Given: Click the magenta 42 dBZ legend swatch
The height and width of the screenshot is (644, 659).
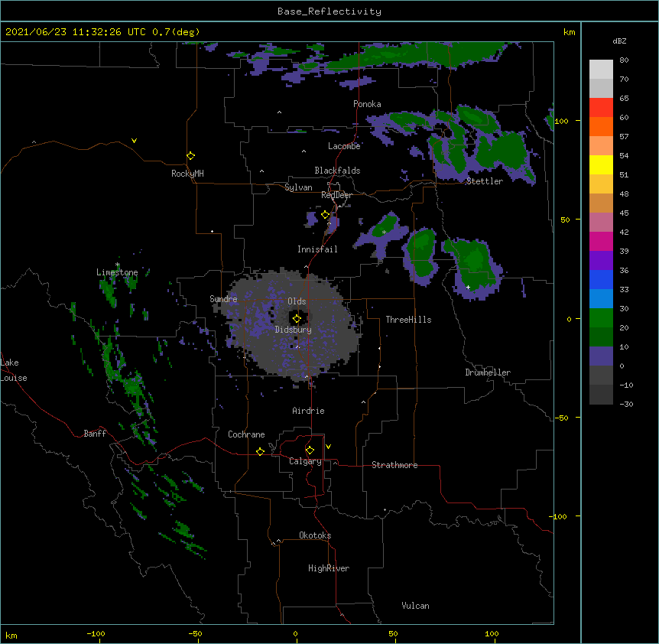Looking at the screenshot, I should tap(601, 241).
